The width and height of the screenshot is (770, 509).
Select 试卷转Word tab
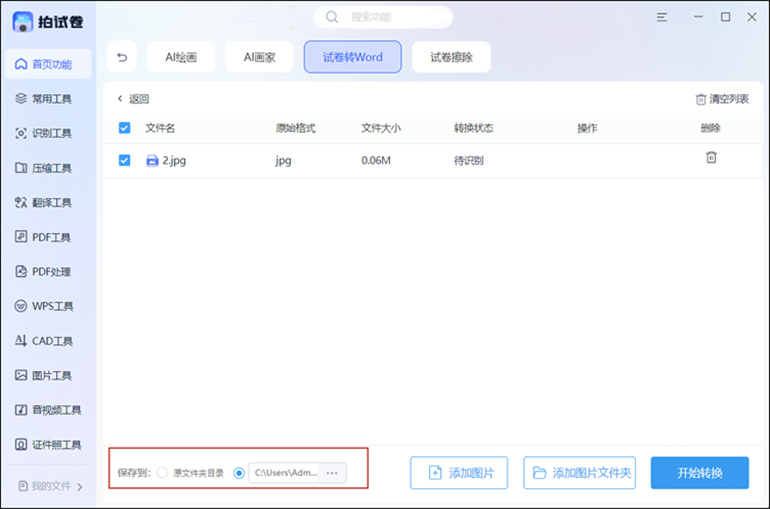tap(353, 57)
